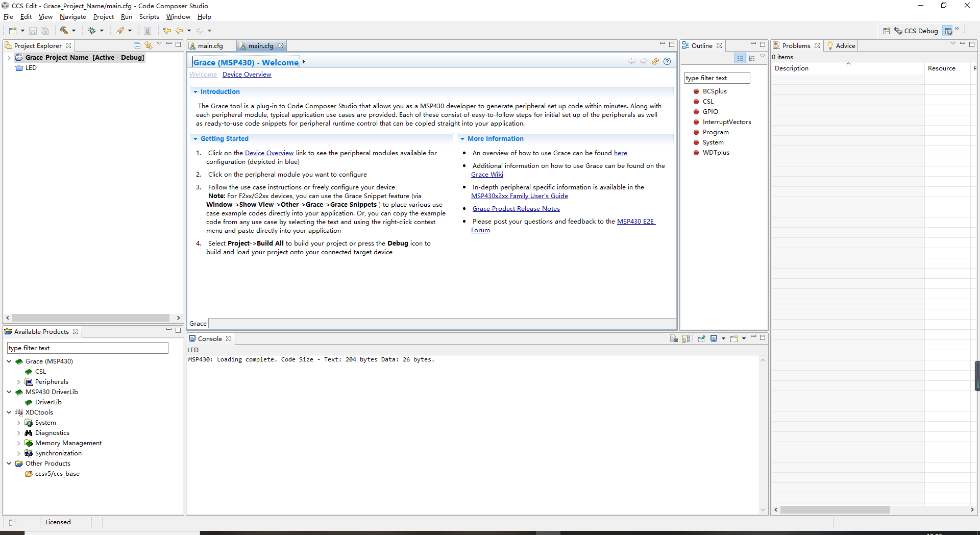Open Debug launch dropdown arrow
Viewport: 980px width, 535px height.
click(x=102, y=31)
